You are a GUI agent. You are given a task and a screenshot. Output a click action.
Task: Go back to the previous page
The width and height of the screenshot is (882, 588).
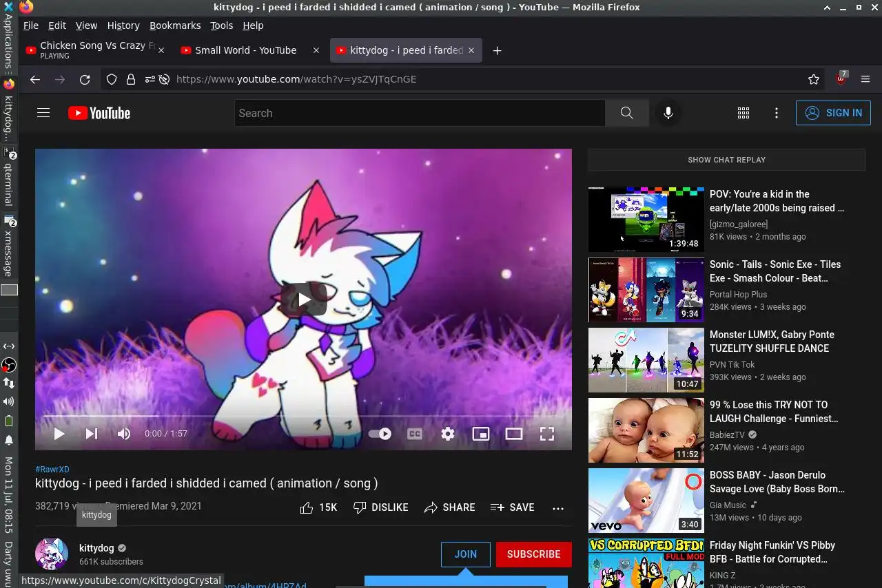click(34, 79)
